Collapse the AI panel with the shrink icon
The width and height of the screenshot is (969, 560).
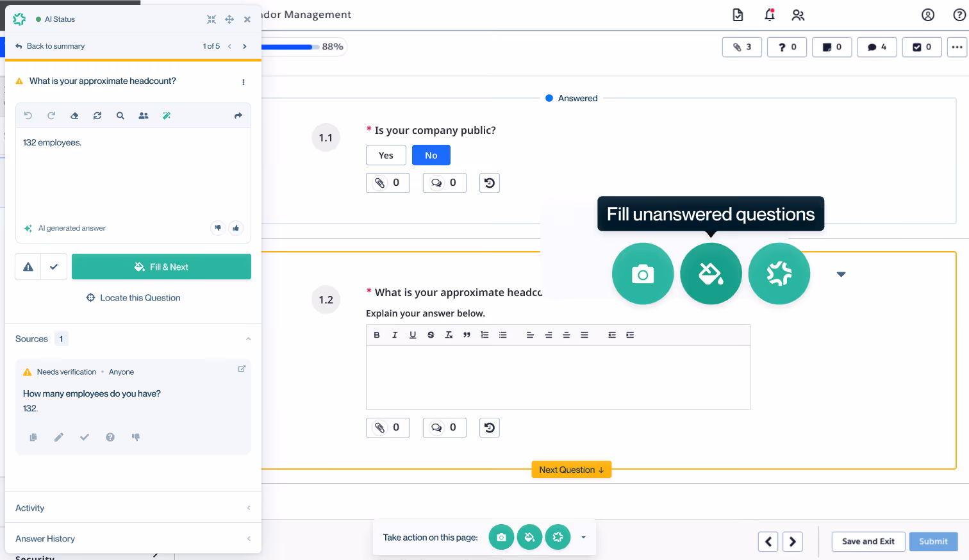click(x=211, y=19)
